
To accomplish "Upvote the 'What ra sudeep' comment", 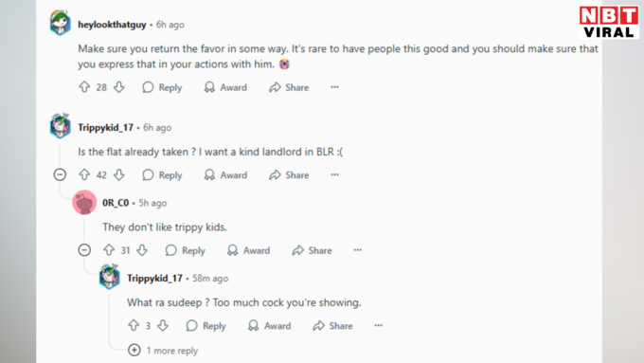I will [x=134, y=326].
